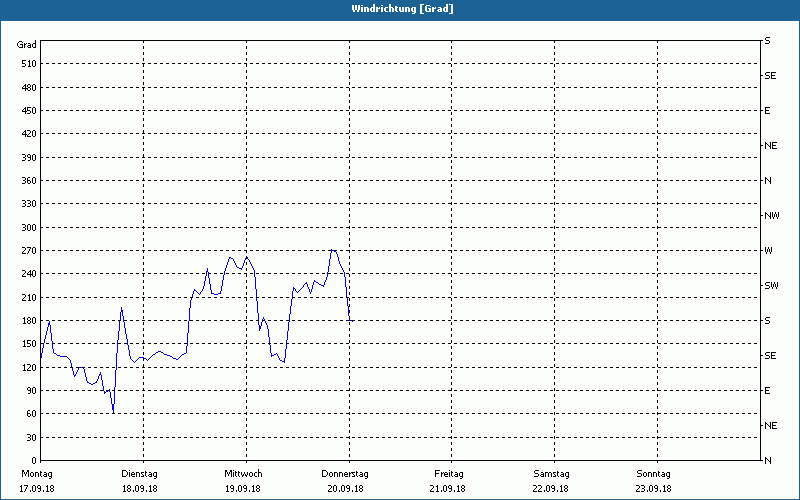This screenshot has width=800, height=500.
Task: Click the 0 degree axis label
Action: (34, 461)
